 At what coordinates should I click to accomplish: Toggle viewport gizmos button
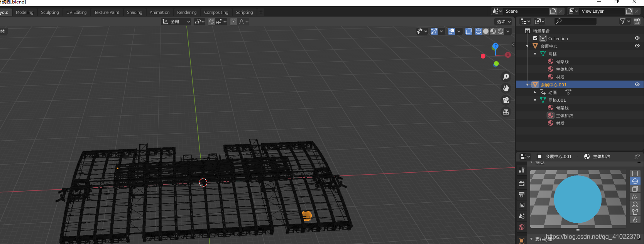tap(434, 31)
